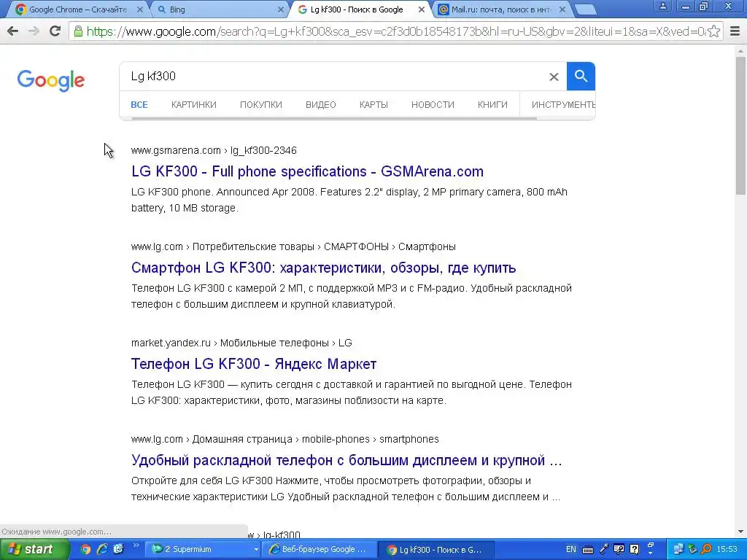Expand the quick launch overflow chevron
Image resolution: width=747 pixels, height=560 pixels.
(x=136, y=545)
